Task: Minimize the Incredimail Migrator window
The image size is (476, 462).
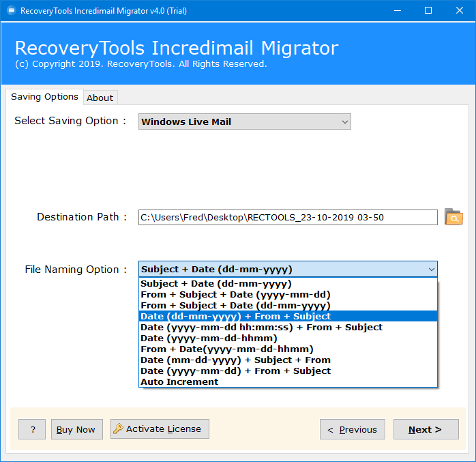Action: (x=398, y=11)
